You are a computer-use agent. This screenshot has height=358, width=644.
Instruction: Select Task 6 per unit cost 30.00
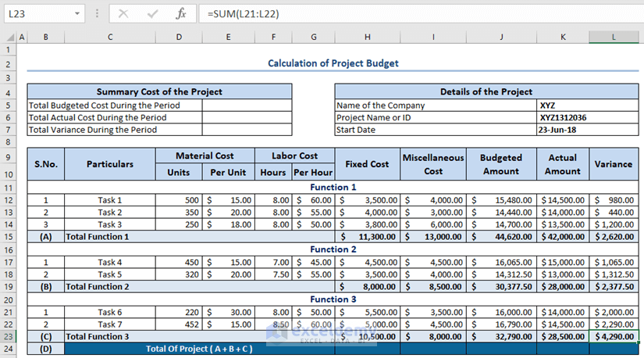pos(229,313)
